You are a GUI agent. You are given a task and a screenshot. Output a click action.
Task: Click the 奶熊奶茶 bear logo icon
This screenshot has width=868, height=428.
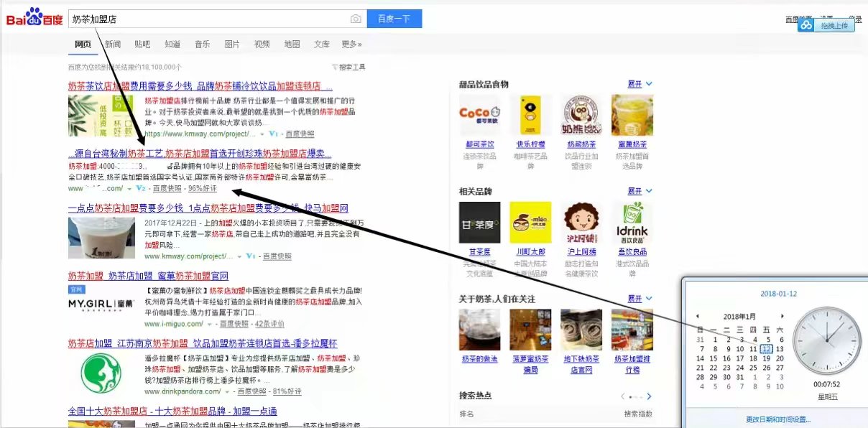[581, 115]
